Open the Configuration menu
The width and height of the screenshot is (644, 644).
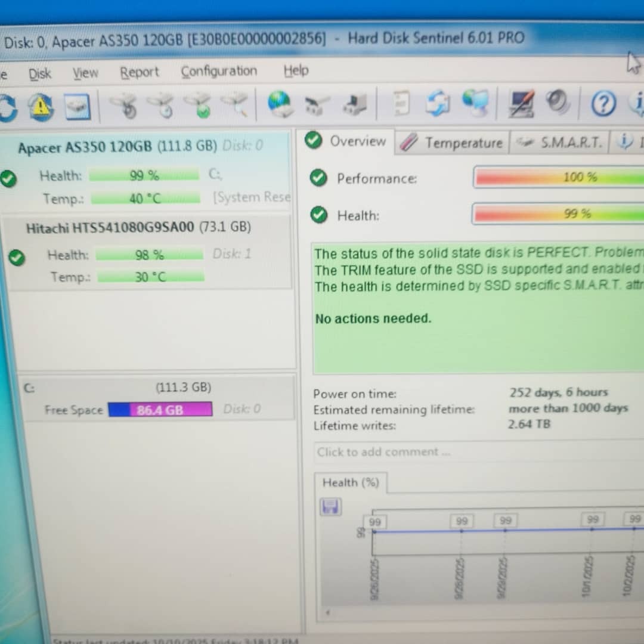[x=219, y=72]
